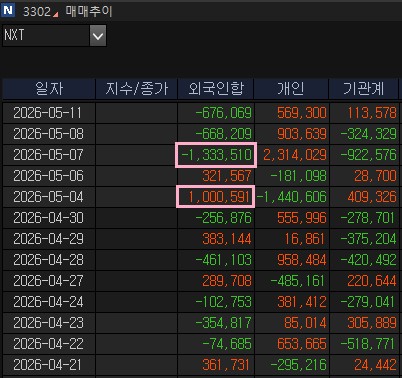This screenshot has height=378, width=402.
Task: Select the 2026-04-28 date cell
Action: coord(48,260)
